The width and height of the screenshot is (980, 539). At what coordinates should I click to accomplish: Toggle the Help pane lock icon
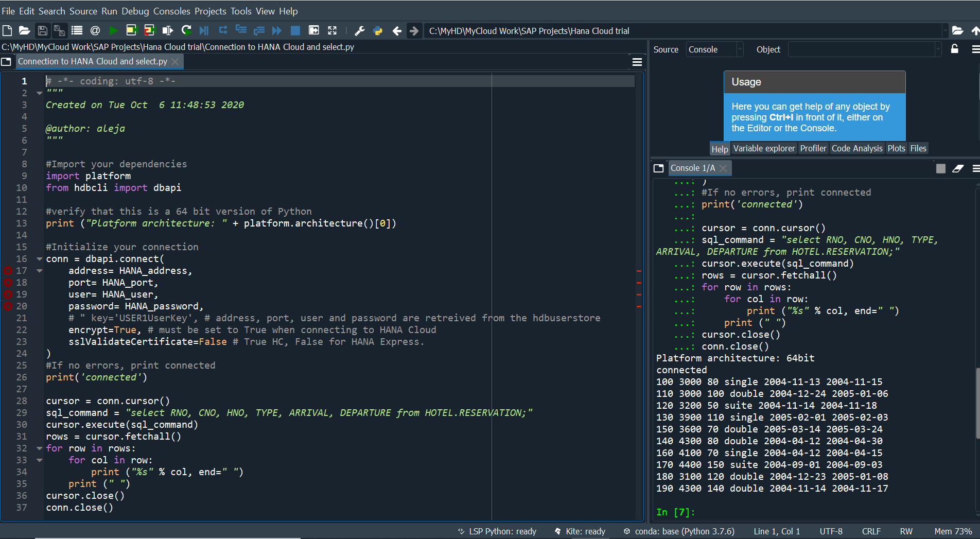click(954, 49)
